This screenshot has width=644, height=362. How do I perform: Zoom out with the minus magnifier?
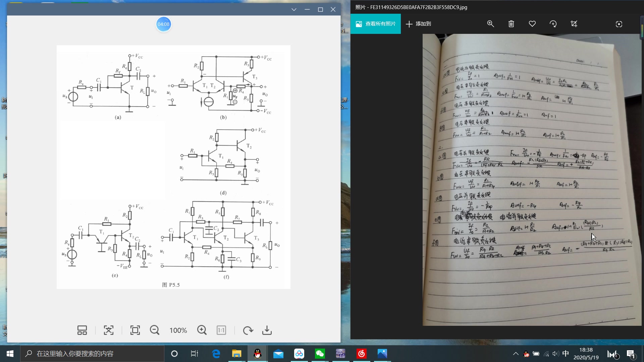155,330
